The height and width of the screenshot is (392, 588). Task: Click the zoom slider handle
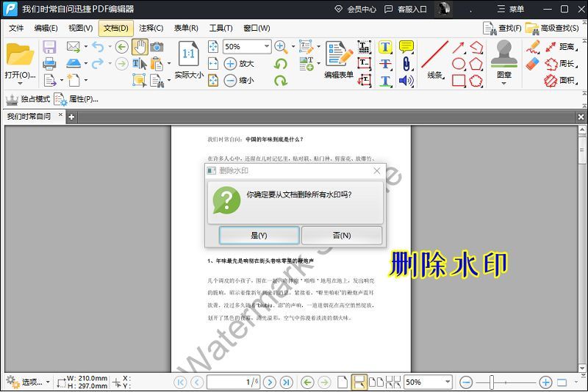[491, 382]
